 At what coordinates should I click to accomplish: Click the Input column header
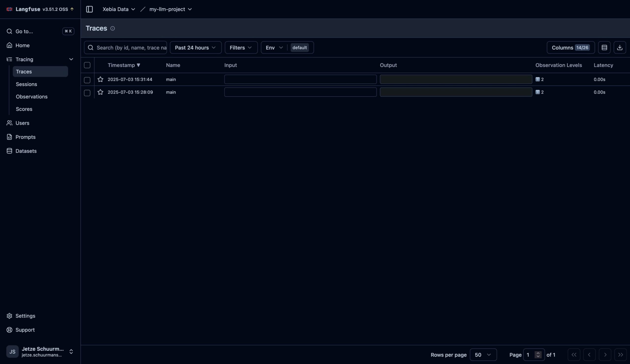[230, 65]
